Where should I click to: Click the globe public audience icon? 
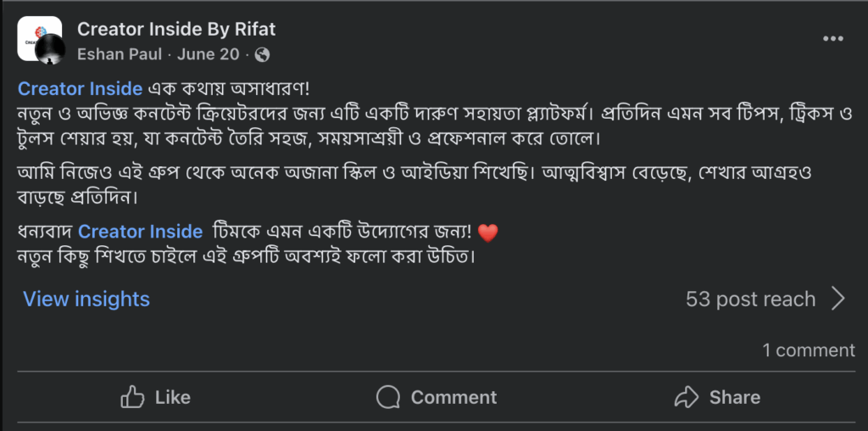pos(262,55)
